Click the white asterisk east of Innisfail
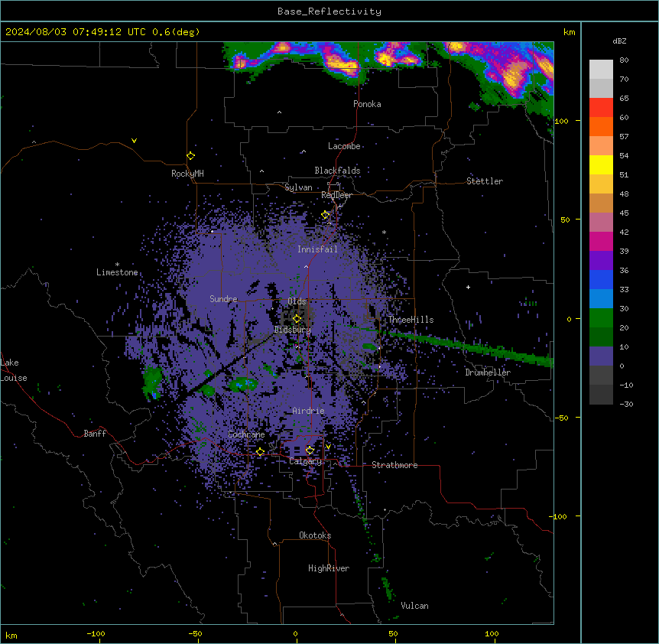 coord(384,232)
